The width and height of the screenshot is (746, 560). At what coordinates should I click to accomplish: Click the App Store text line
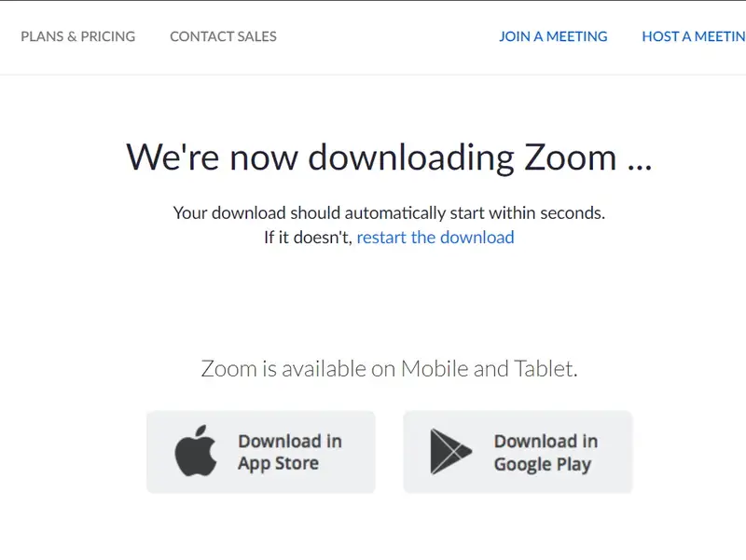(x=278, y=463)
